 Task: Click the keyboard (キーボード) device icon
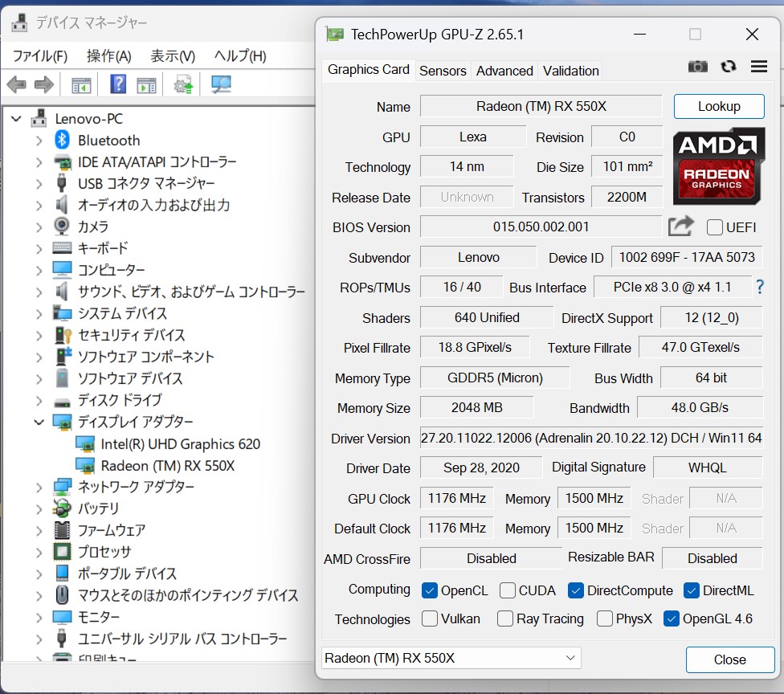62,248
